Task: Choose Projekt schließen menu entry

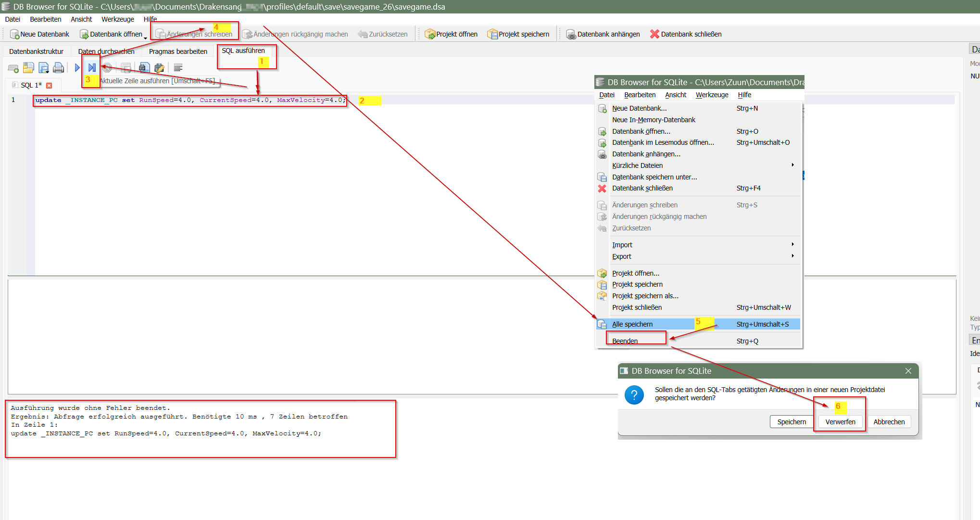Action: (x=699, y=307)
